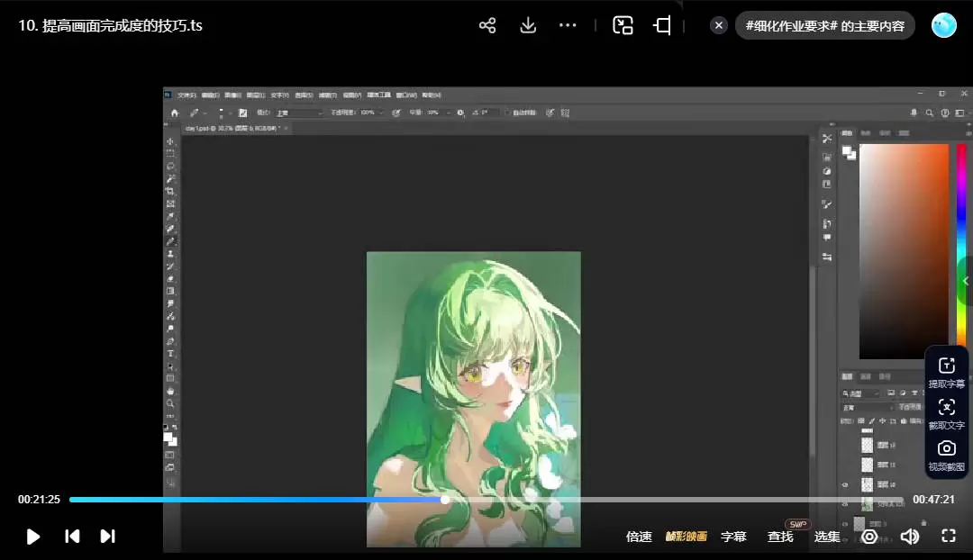Click the picture-in-picture icon in top bar
This screenshot has width=973, height=560.
pyautogui.click(x=623, y=25)
